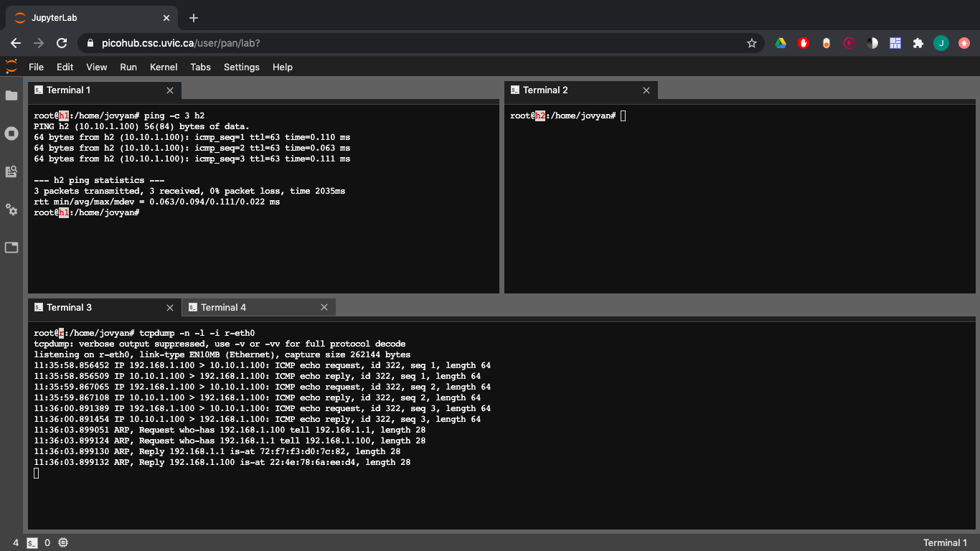Open the File menu
This screenshot has height=551, width=980.
(36, 67)
